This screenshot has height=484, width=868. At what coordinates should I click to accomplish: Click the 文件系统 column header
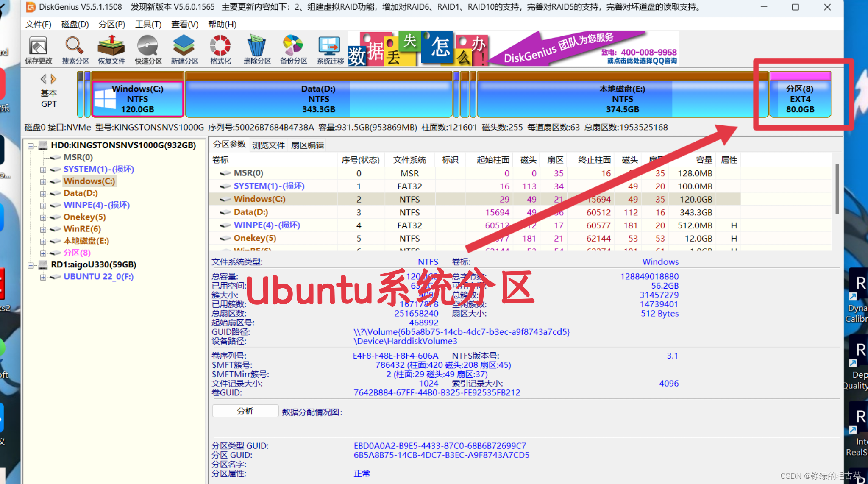pos(409,160)
